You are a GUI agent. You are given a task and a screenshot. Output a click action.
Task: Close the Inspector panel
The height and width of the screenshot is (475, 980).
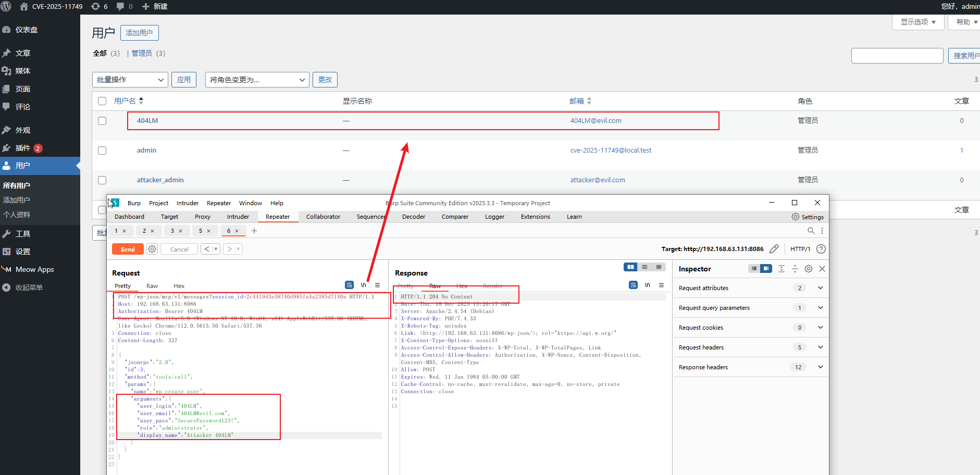point(822,269)
